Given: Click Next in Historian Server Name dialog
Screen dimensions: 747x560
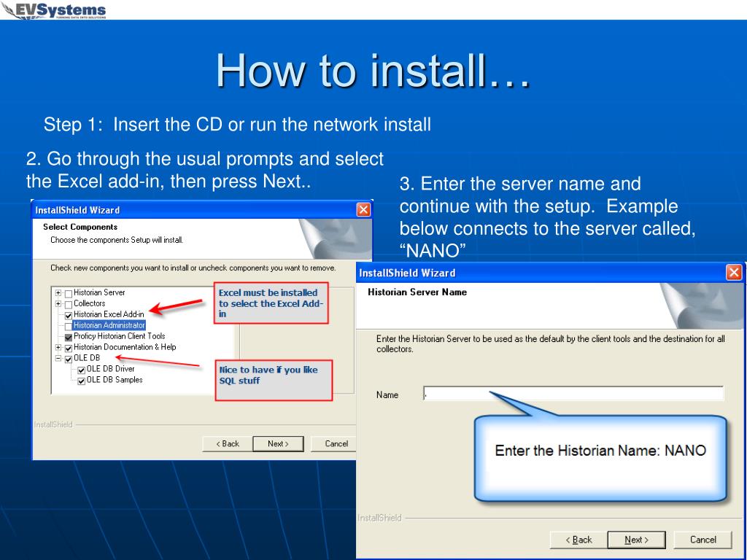Looking at the screenshot, I should click(636, 540).
